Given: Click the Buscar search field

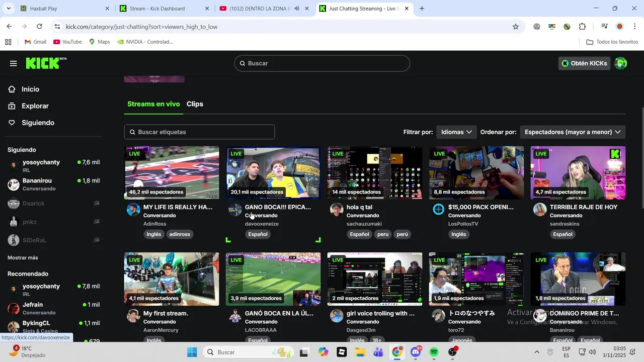Looking at the screenshot, I should click(x=322, y=63).
